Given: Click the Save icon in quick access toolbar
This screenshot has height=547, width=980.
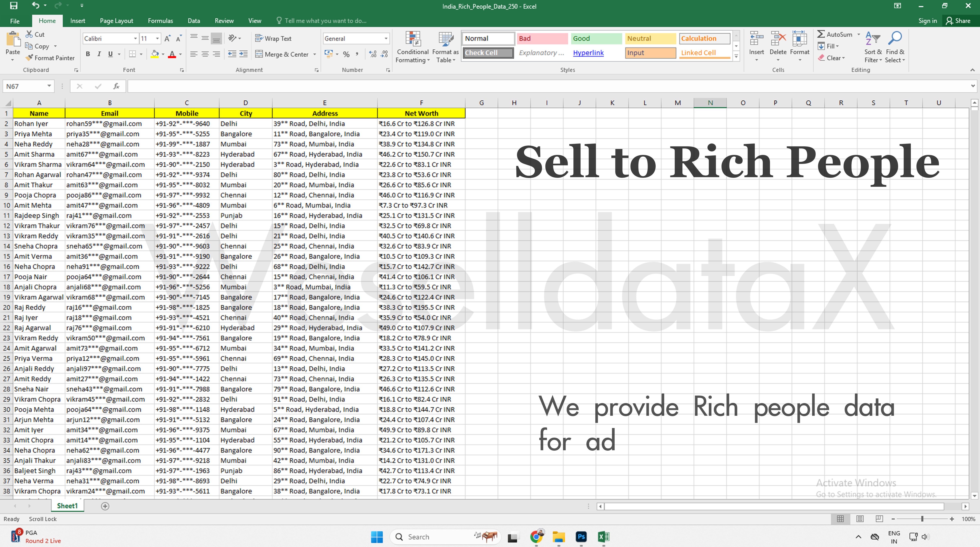Looking at the screenshot, I should (14, 6).
